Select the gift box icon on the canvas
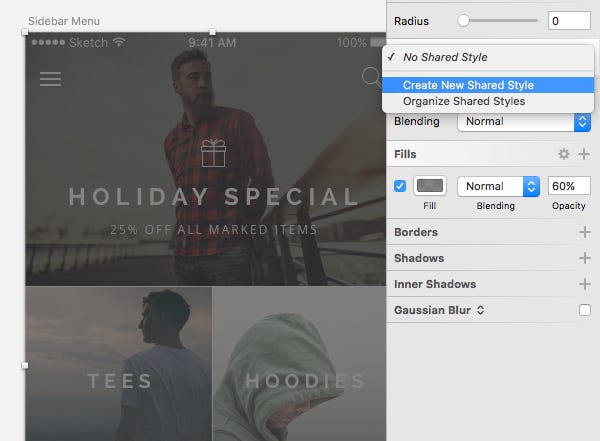 [x=213, y=153]
